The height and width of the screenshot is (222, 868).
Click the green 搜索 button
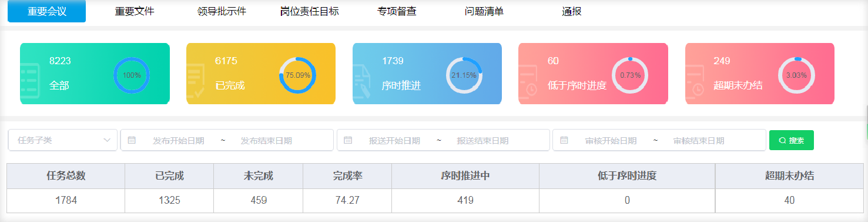point(792,140)
